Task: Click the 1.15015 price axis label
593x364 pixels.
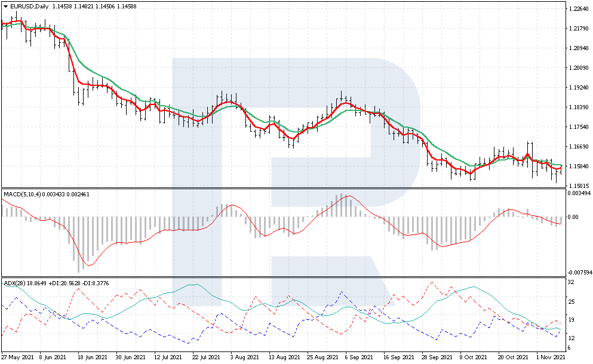Action: pyautogui.click(x=577, y=186)
